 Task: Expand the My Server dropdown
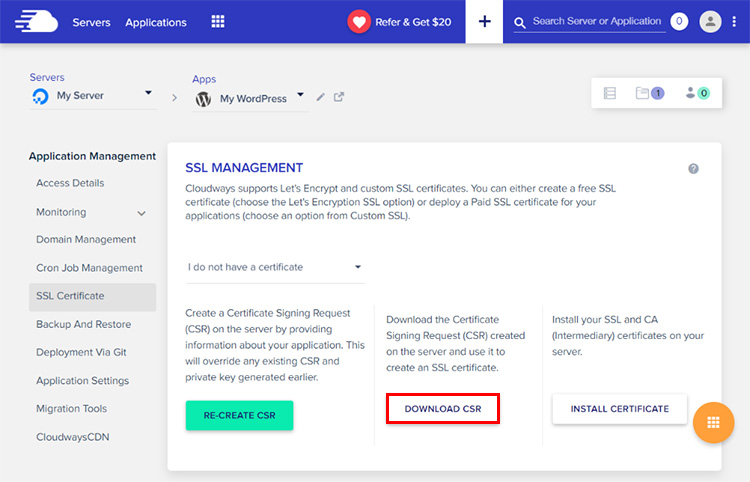pyautogui.click(x=148, y=94)
